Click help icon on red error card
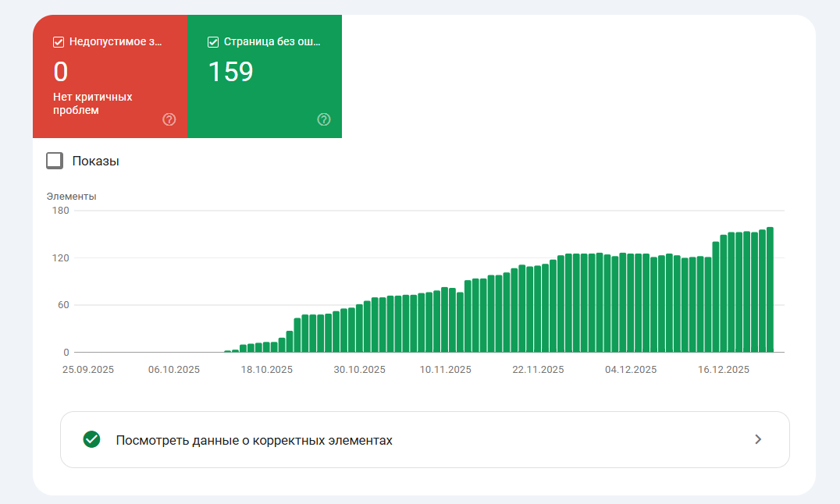This screenshot has height=504, width=840. [169, 119]
